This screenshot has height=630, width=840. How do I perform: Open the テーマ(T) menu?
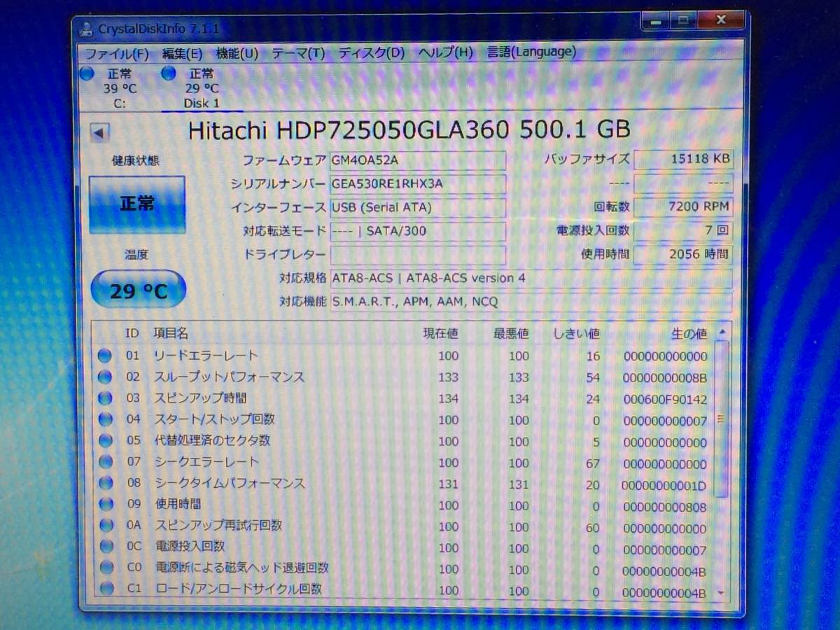coord(298,53)
